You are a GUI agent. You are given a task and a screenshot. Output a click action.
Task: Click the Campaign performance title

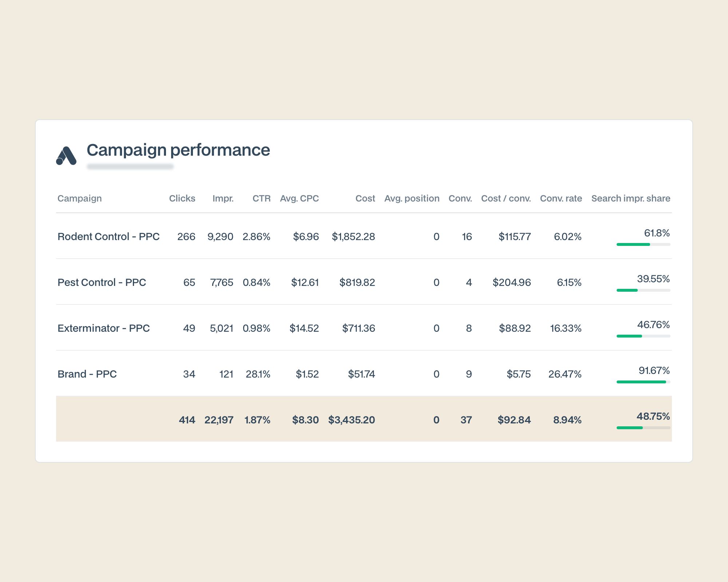178,150
